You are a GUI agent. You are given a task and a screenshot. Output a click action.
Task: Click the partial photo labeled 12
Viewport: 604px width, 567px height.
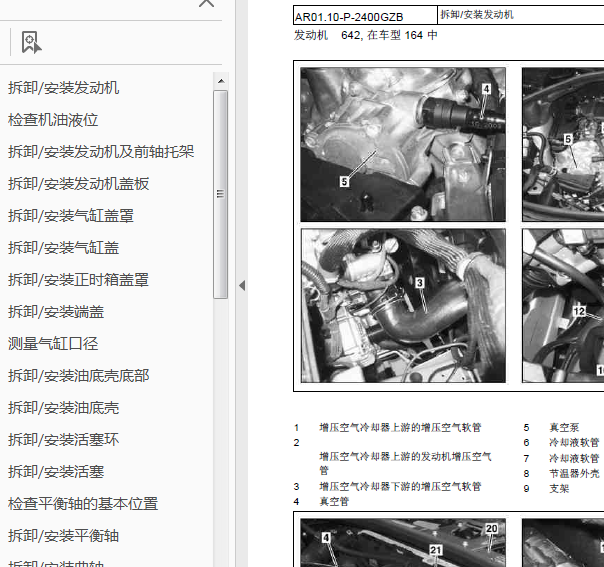point(563,305)
